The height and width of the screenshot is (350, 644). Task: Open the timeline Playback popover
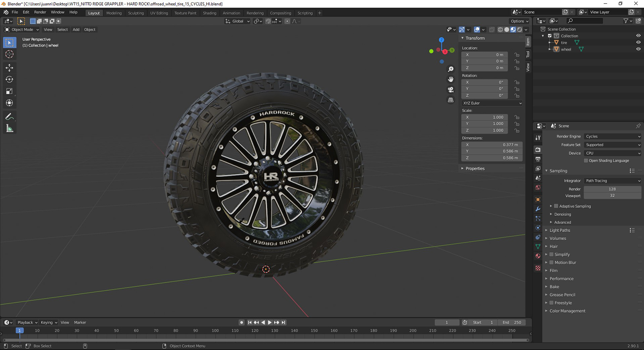point(27,323)
